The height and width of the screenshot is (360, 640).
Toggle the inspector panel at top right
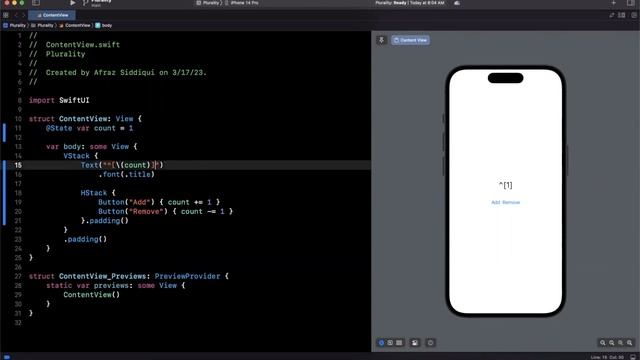click(x=631, y=3)
